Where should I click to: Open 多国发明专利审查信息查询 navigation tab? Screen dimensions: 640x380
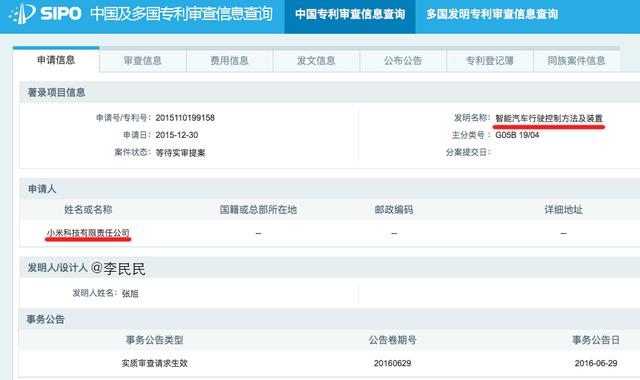pos(492,15)
